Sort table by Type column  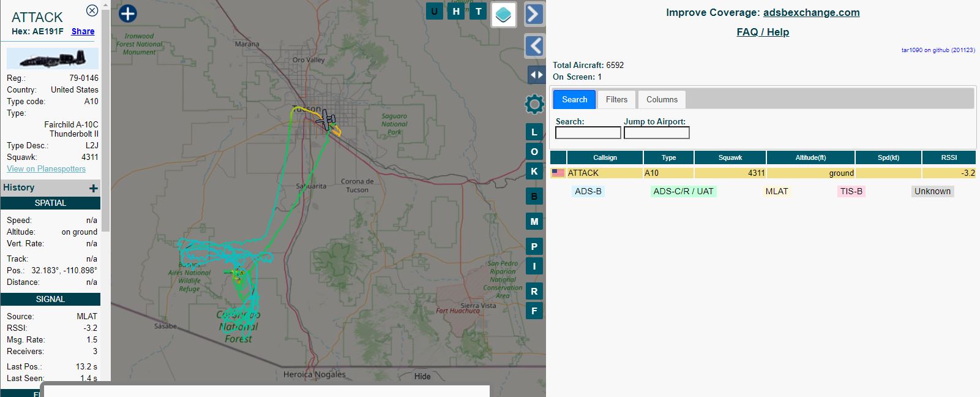668,157
